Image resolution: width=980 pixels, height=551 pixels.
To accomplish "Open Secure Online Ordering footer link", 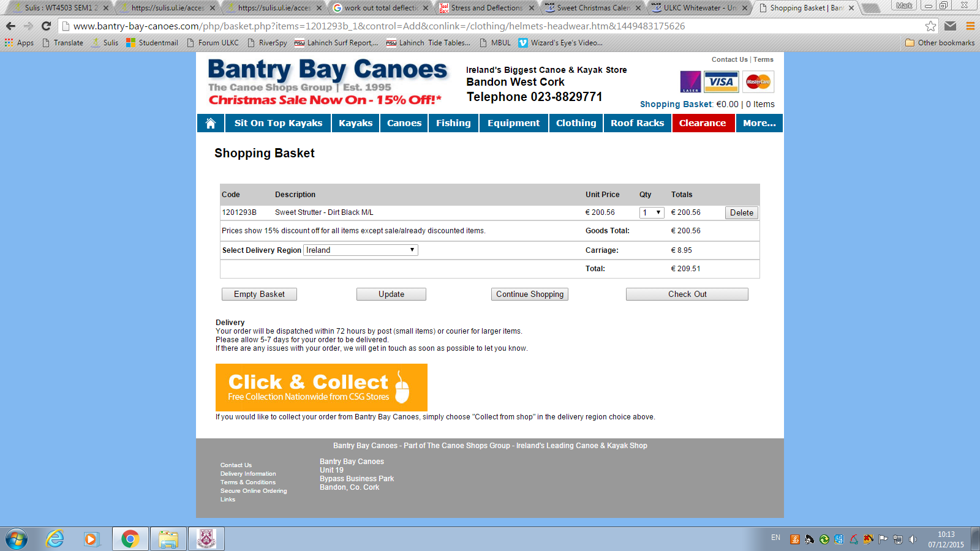I will 254,491.
